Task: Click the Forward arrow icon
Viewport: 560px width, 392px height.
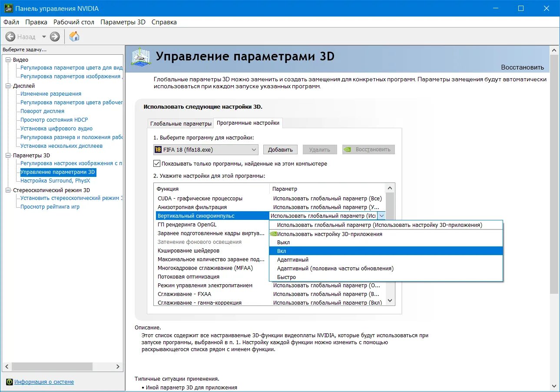Action: (55, 37)
